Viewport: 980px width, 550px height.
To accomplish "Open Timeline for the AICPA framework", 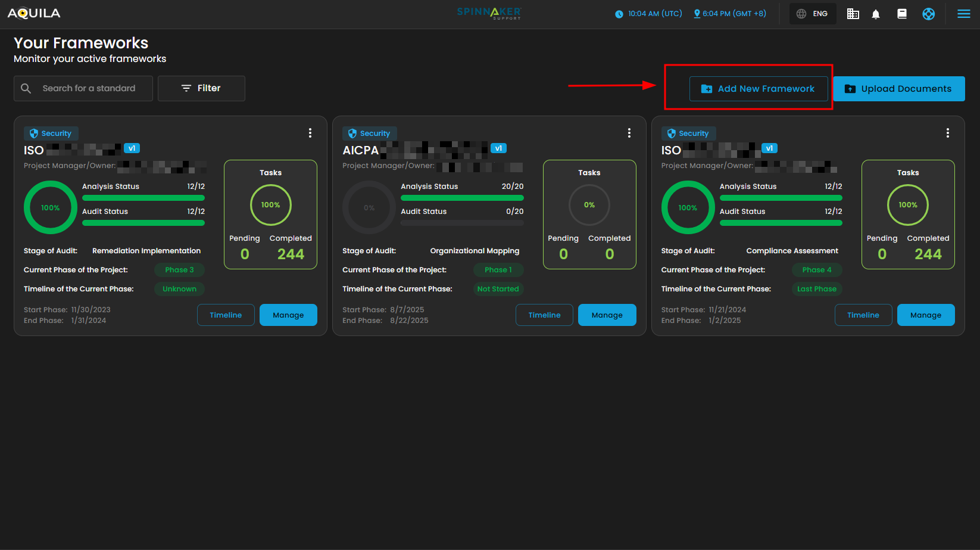I will point(544,315).
